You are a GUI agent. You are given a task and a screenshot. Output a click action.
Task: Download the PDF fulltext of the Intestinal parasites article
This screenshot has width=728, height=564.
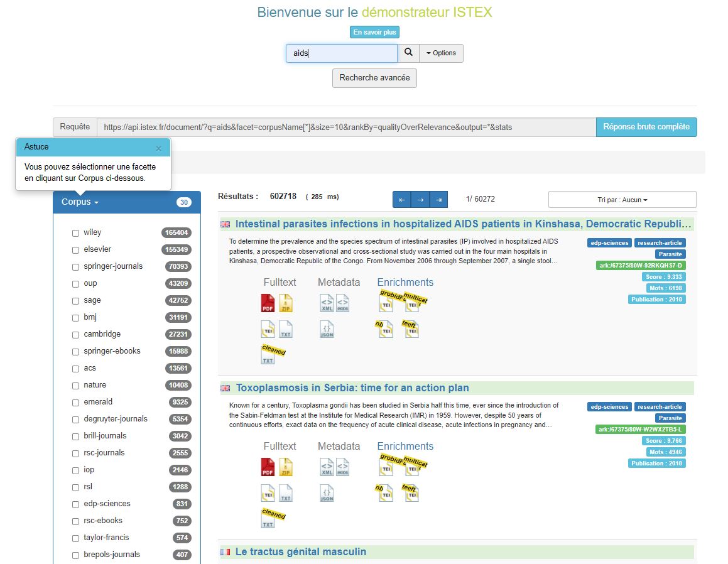[268, 303]
